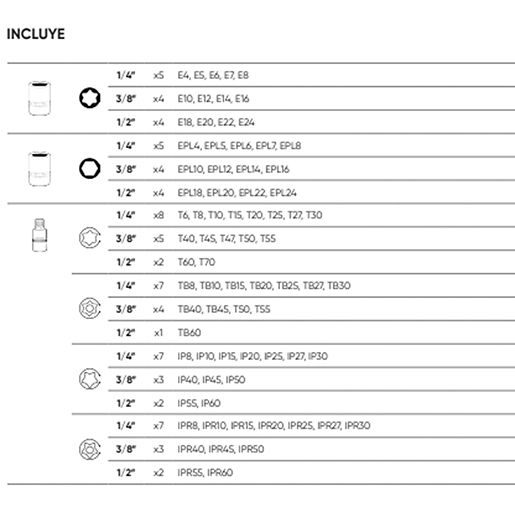515x515 pixels.
Task: Click the IPR tamper Torx Plus icon
Action: [x=90, y=449]
